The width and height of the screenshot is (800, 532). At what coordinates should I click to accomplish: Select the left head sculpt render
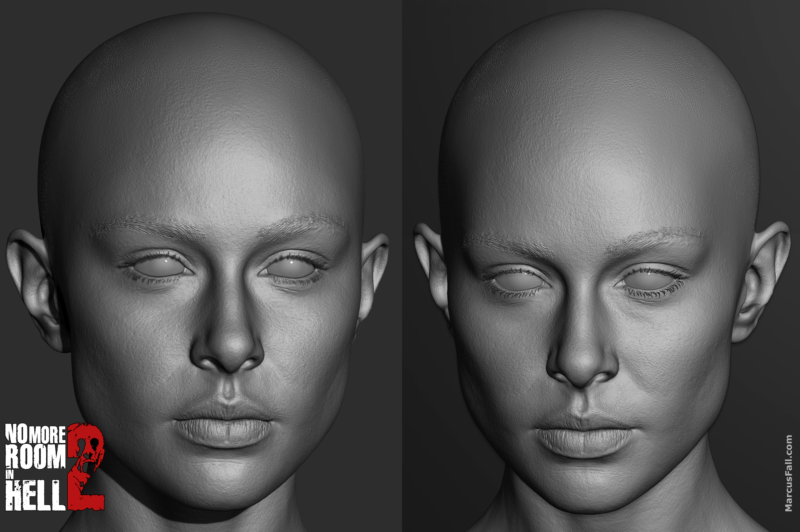pos(201,266)
